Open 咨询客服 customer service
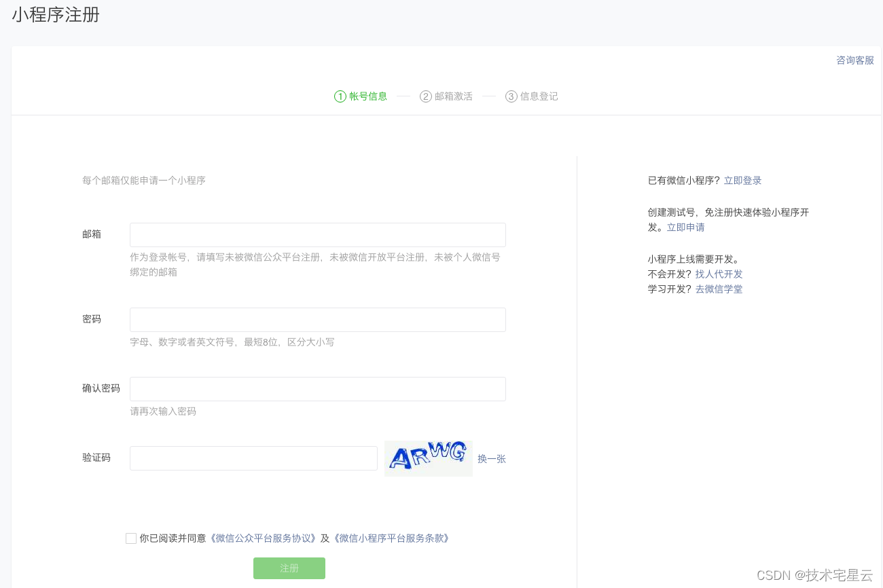Image resolution: width=883 pixels, height=588 pixels. (854, 60)
